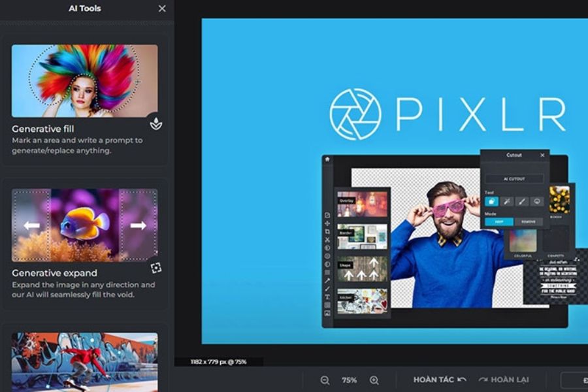Viewport: 588px width, 392px height.
Task: Click the 75% zoom level value
Action: (x=349, y=380)
